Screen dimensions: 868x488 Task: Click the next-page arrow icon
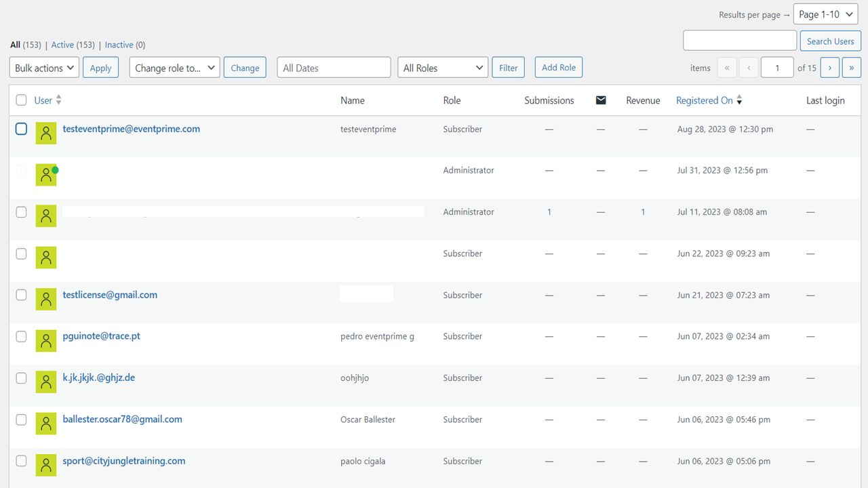point(829,67)
